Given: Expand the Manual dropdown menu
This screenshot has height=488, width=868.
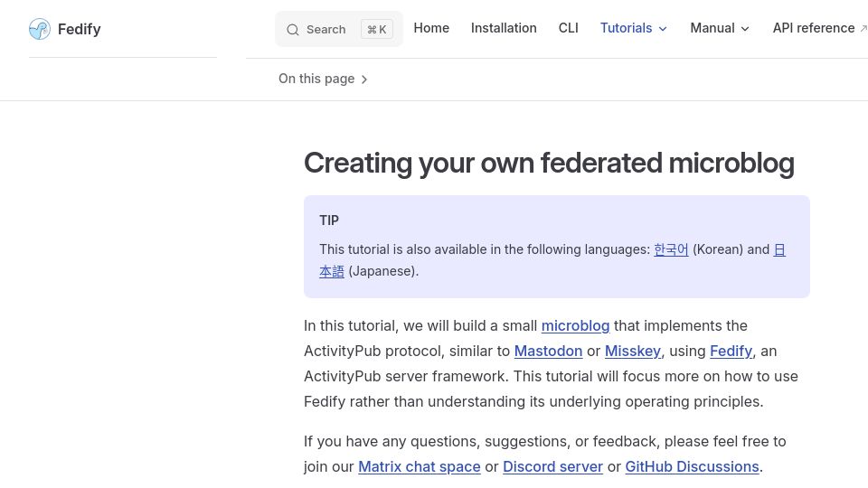Looking at the screenshot, I should pyautogui.click(x=720, y=28).
